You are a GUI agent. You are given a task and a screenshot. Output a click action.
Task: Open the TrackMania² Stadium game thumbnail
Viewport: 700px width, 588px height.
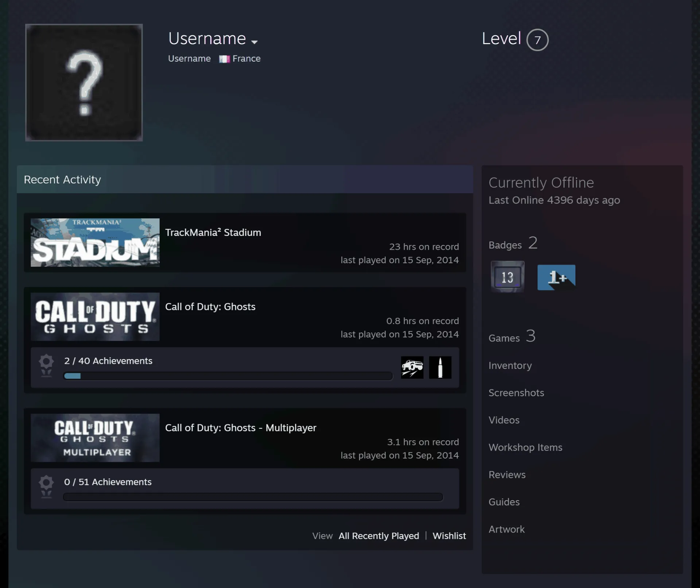[x=95, y=242]
